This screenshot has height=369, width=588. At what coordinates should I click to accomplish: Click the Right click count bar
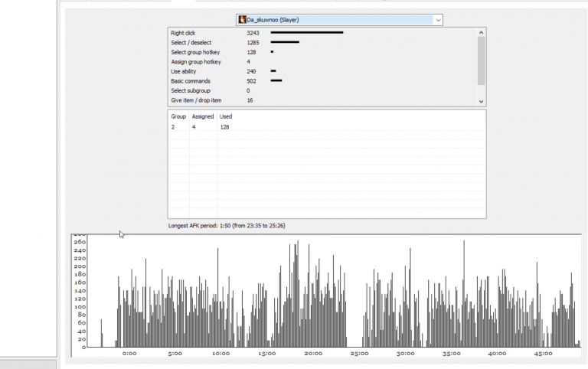pyautogui.click(x=307, y=33)
